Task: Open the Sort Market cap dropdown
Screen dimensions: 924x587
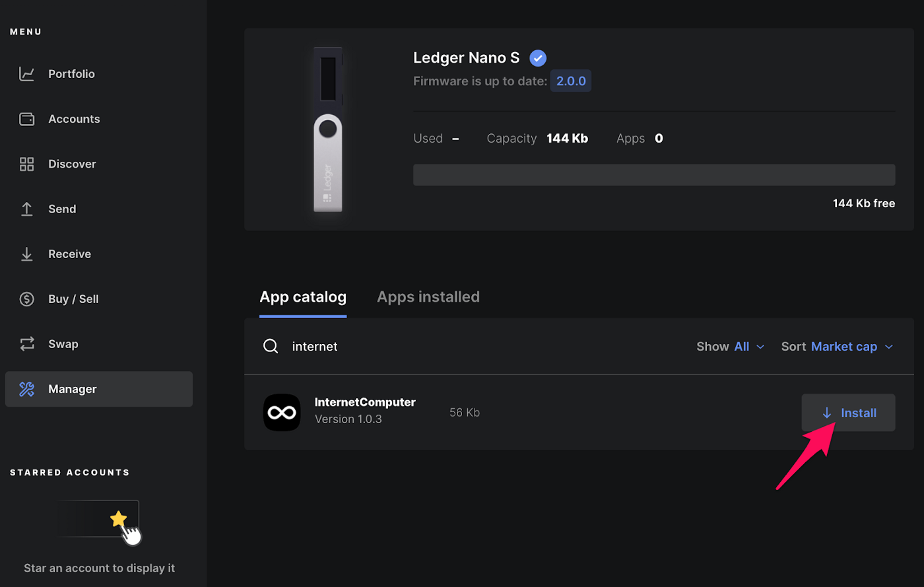Action: (837, 347)
